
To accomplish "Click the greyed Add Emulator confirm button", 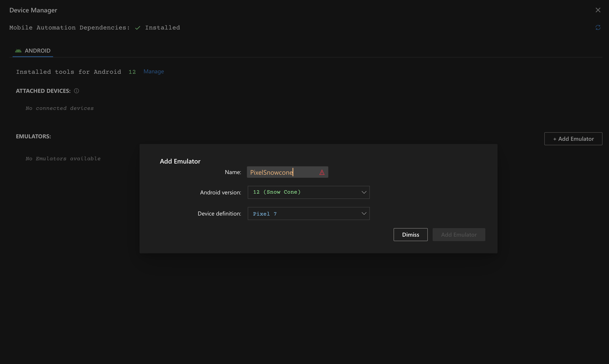I will tap(458, 235).
